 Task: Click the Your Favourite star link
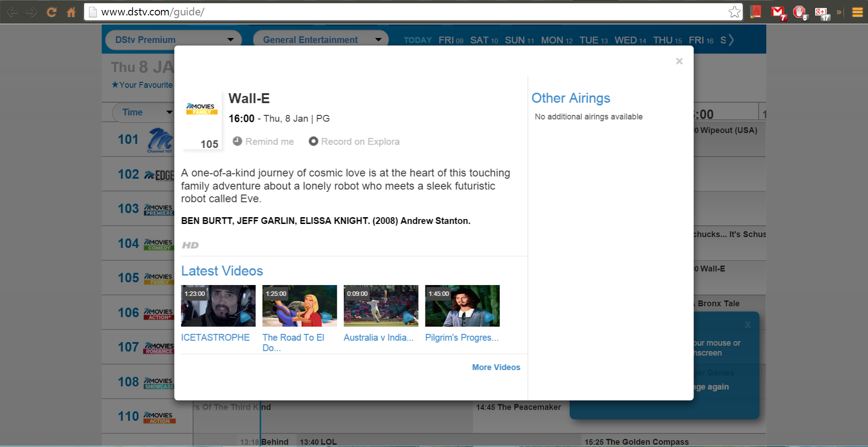pyautogui.click(x=142, y=85)
